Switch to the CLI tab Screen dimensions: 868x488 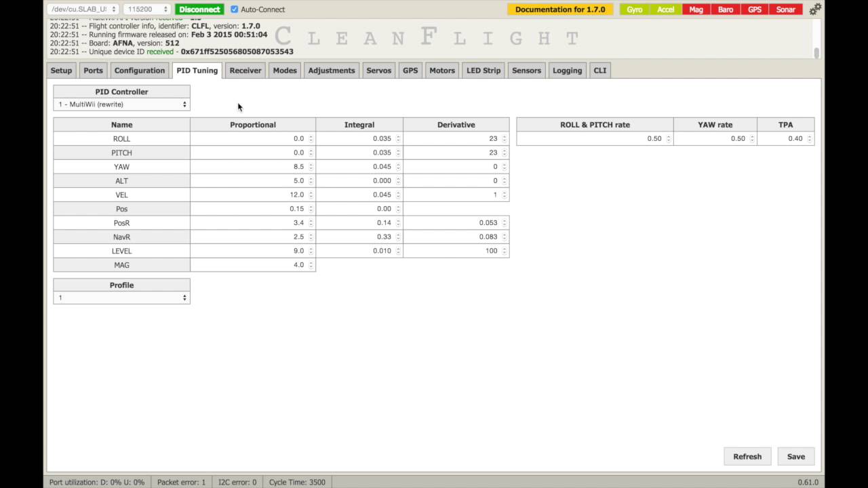tap(600, 70)
